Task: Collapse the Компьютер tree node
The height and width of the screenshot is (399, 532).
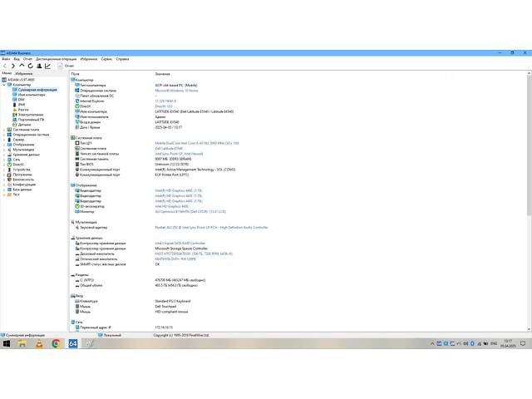Action: 4,85
